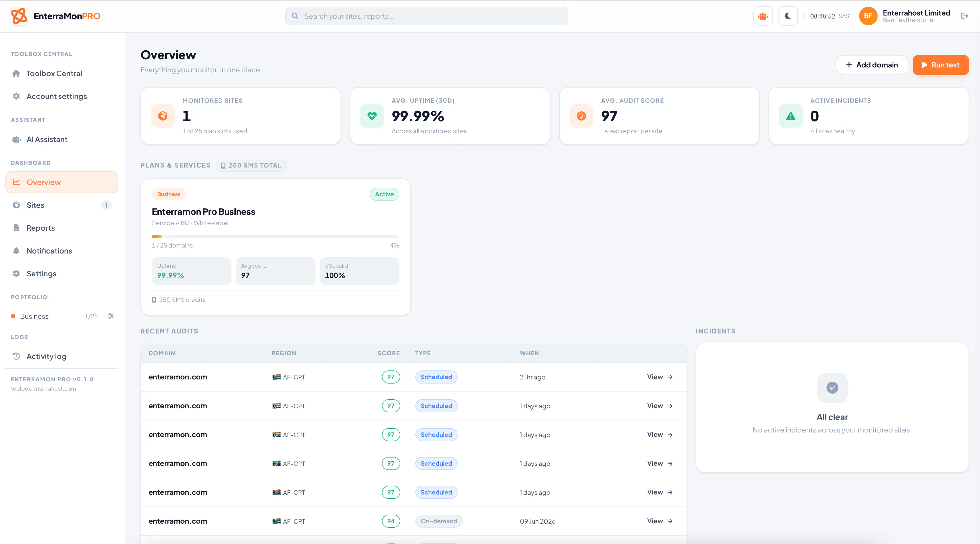Click View for the 21 hr ago audit

pyautogui.click(x=660, y=377)
